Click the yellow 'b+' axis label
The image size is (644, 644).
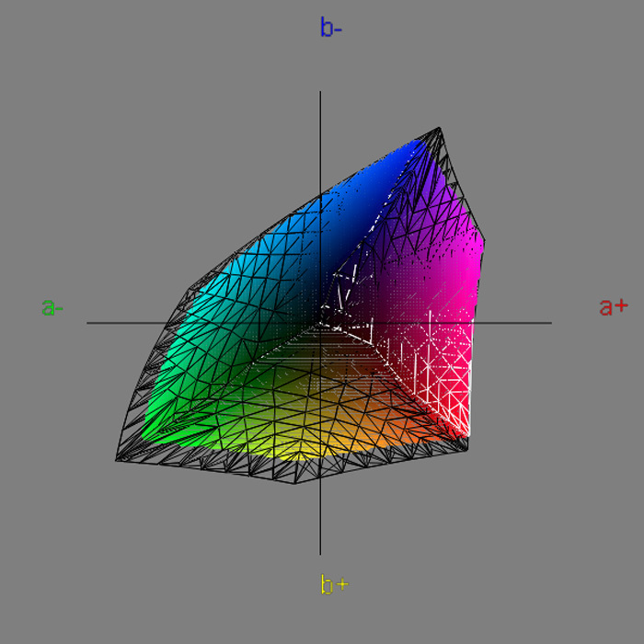pyautogui.click(x=334, y=584)
